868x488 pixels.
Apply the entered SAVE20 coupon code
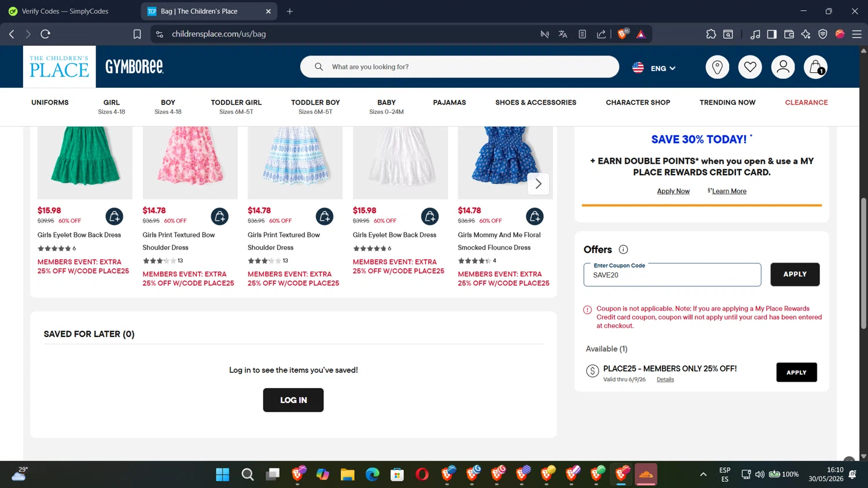pos(795,275)
